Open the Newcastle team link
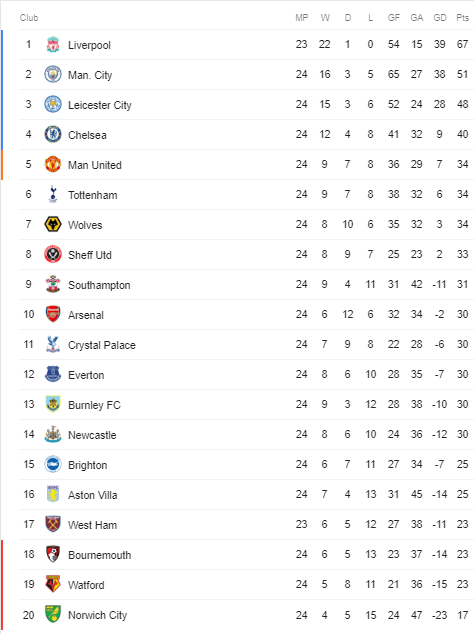This screenshot has width=474, height=634. (x=92, y=435)
